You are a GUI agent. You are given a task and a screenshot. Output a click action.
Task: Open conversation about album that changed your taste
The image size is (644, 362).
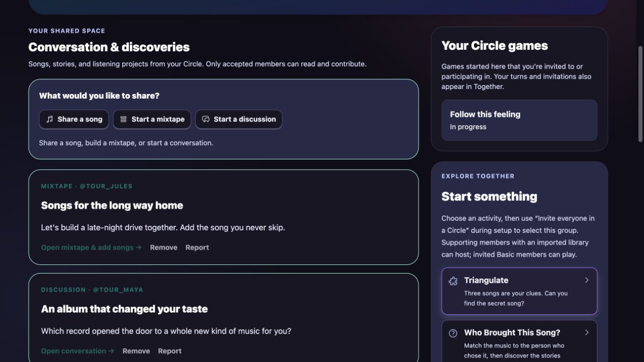click(x=77, y=351)
